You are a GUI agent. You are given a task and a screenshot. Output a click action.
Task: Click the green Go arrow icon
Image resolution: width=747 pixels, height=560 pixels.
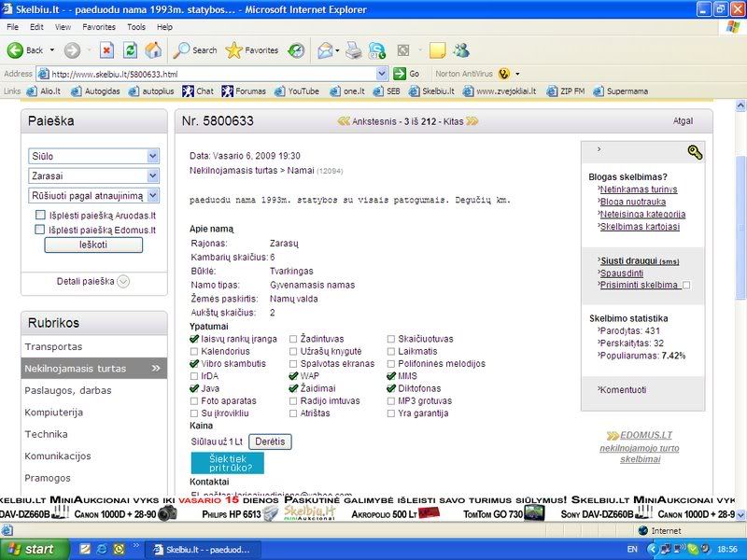[x=400, y=74]
